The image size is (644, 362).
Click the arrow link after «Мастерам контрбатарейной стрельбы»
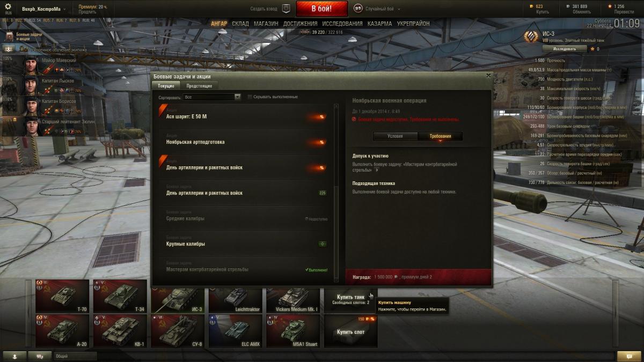coord(377,170)
